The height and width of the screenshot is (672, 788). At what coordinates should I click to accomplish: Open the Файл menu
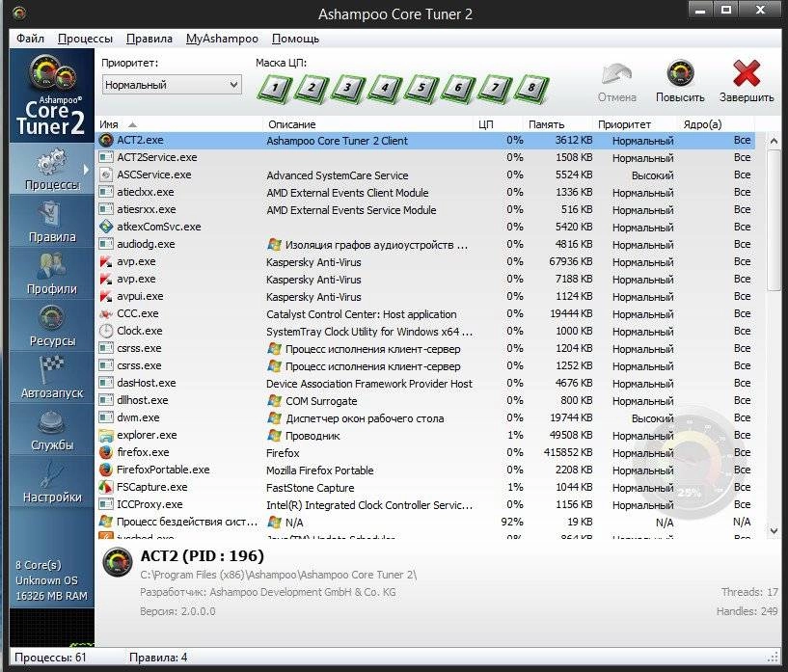pos(30,39)
